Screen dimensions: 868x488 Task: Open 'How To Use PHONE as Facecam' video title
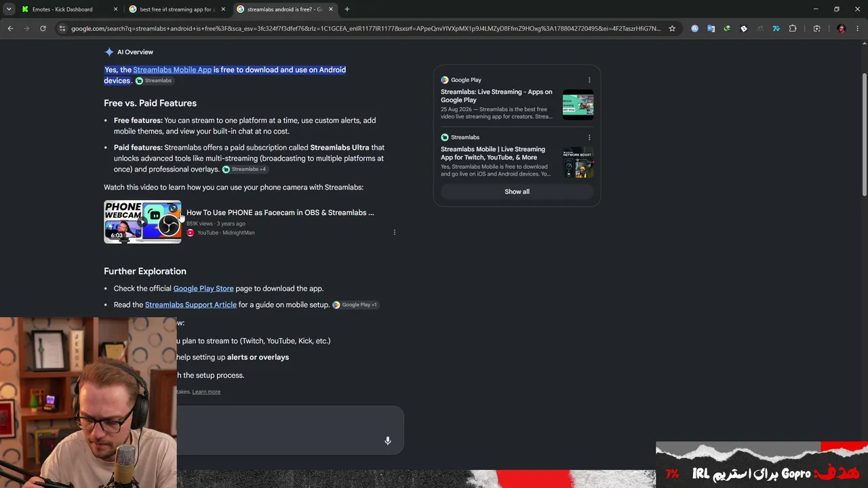pyautogui.click(x=280, y=213)
